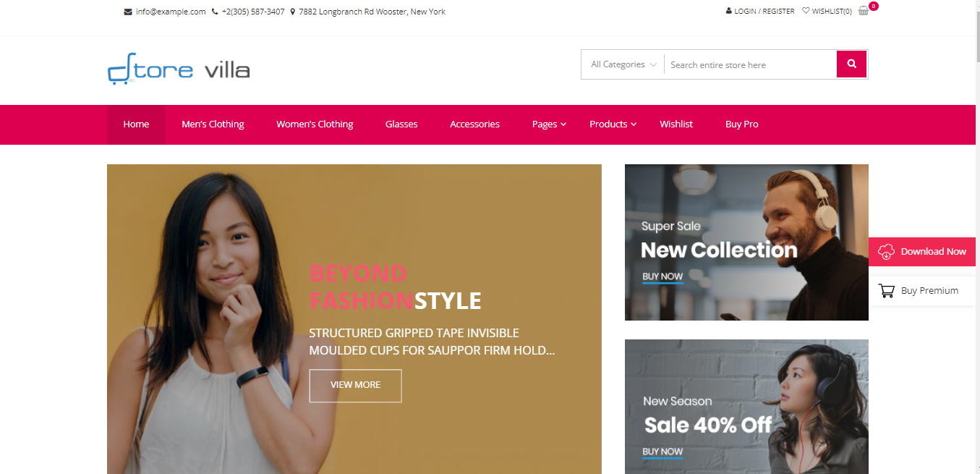980x474 pixels.
Task: Open the shopping basket icon in top bar
Action: pyautogui.click(x=863, y=11)
